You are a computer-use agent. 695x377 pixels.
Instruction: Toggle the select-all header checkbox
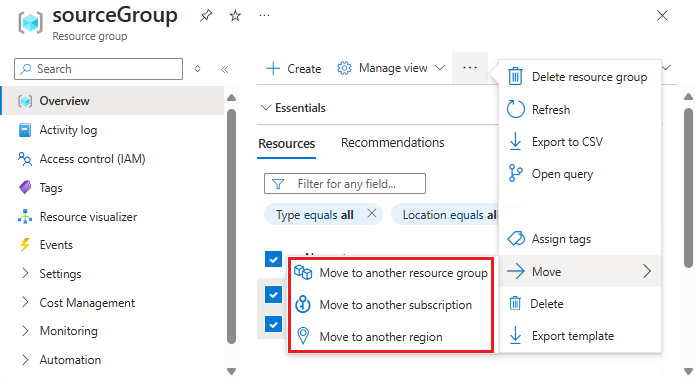[273, 259]
